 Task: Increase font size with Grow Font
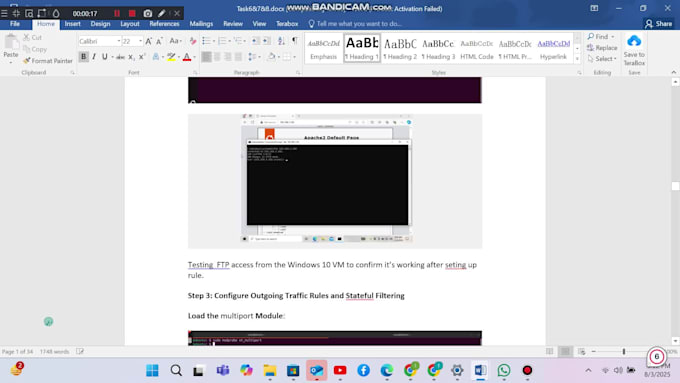pyautogui.click(x=149, y=41)
